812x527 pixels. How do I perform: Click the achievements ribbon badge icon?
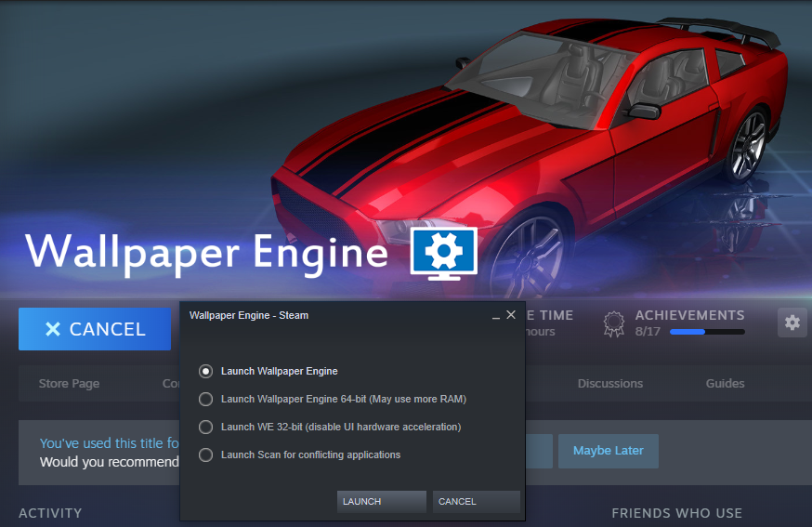614,323
